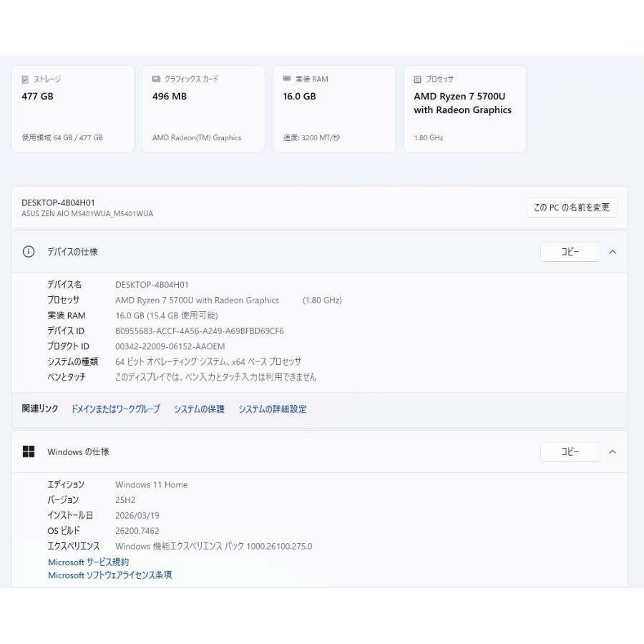
Task: Copy the Windows specifications
Action: click(x=570, y=452)
